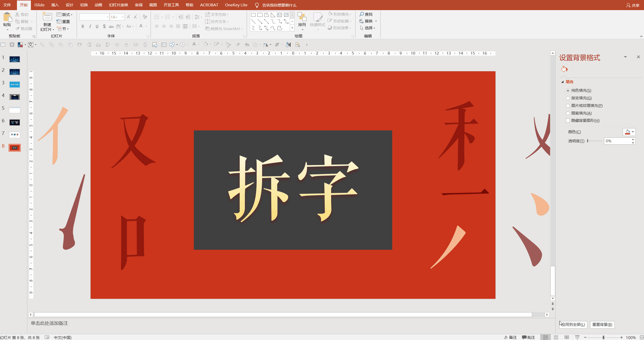Apply italic formatting
The height and width of the screenshot is (340, 644).
point(90,26)
